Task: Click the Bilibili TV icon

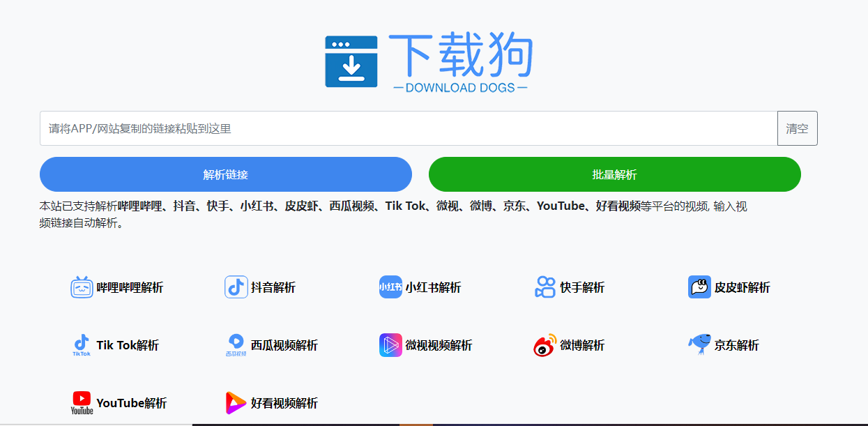Action: (82, 287)
